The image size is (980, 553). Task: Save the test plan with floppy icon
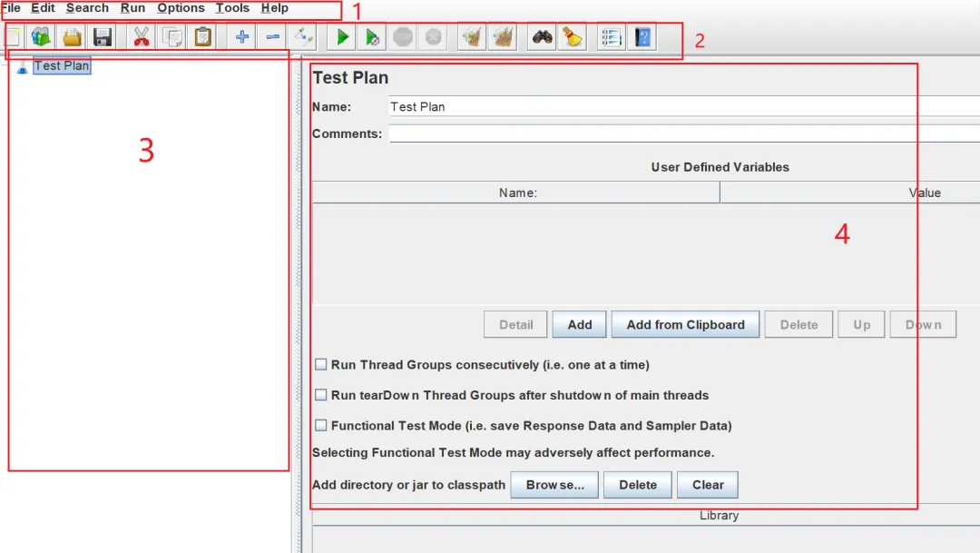click(102, 37)
